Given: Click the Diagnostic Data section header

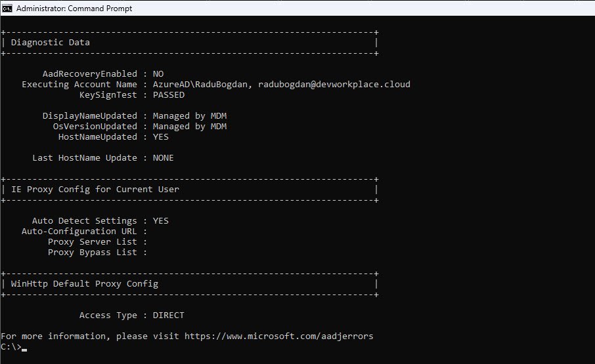Looking at the screenshot, I should click(x=51, y=43).
